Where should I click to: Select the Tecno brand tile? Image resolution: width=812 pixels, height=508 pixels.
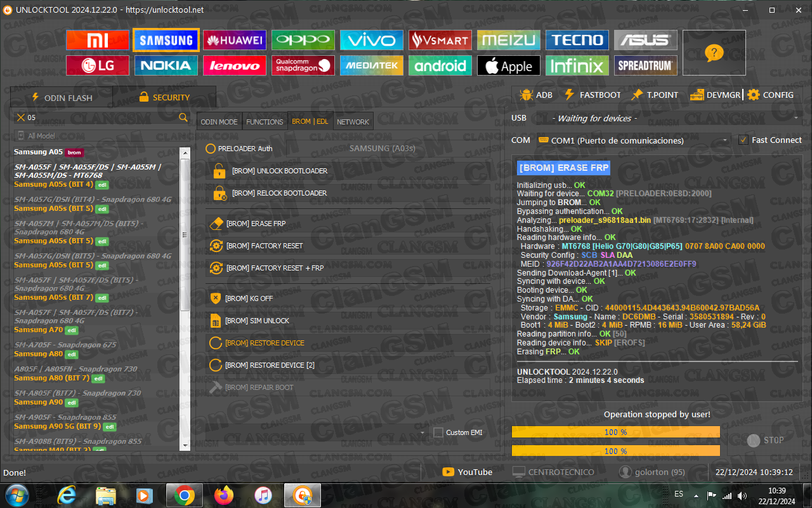[577, 40]
